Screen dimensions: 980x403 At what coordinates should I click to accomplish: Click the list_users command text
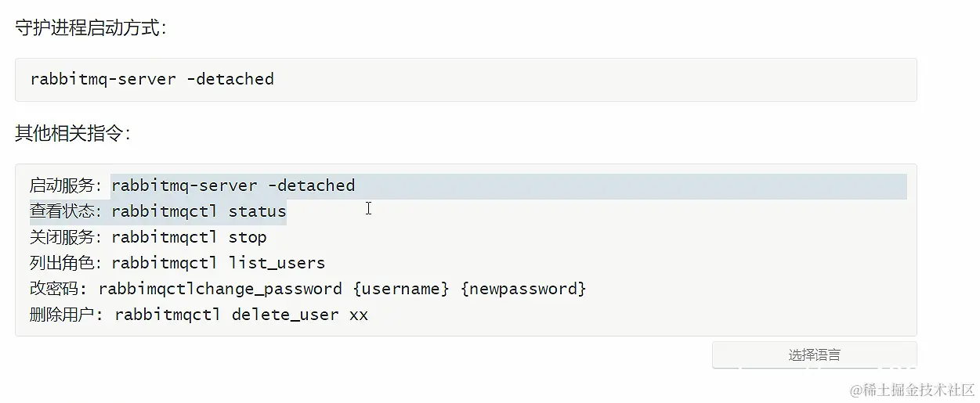277,263
